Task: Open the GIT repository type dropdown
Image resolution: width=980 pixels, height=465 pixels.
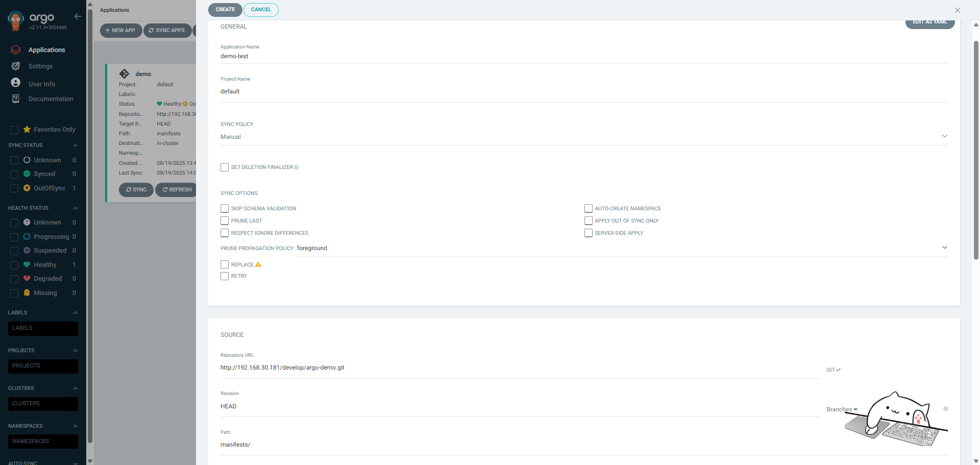Action: [834, 370]
